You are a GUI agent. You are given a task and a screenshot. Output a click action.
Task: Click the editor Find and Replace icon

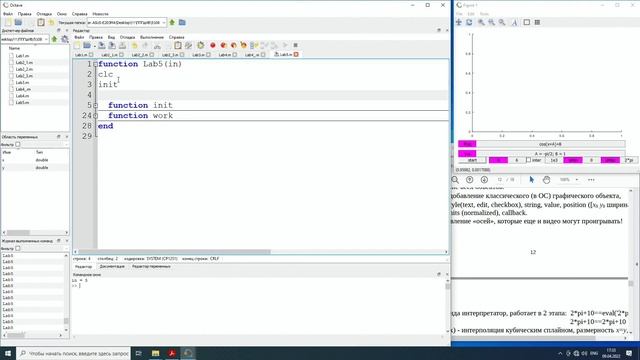click(x=188, y=45)
